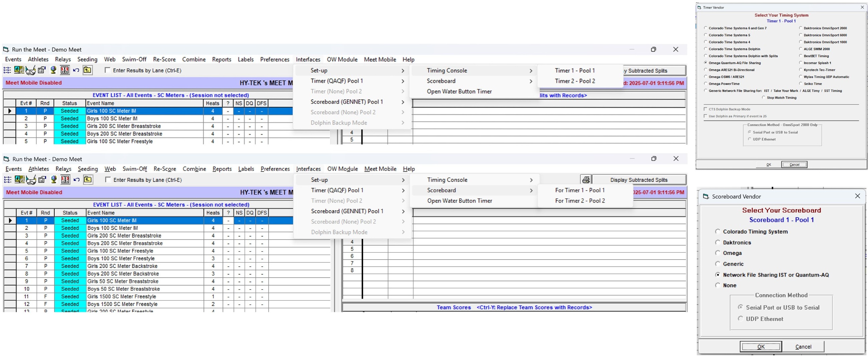
Task: Click the app icon in Scoreboard Vendor title bar
Action: 706,196
